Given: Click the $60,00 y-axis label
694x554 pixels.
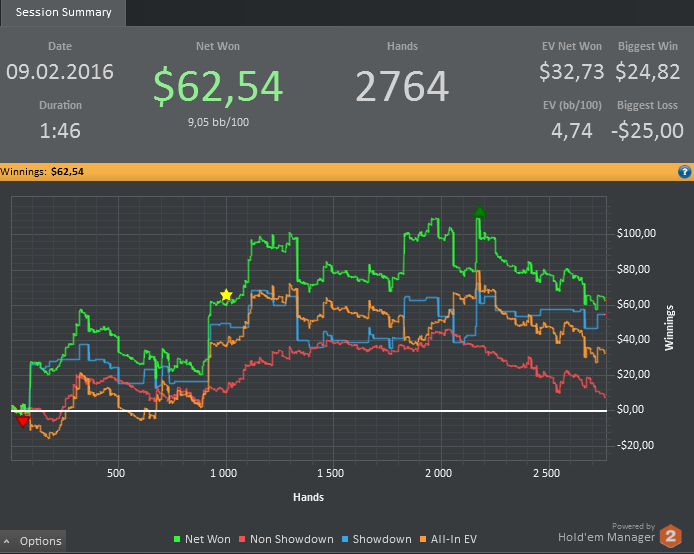Looking at the screenshot, I should point(633,304).
